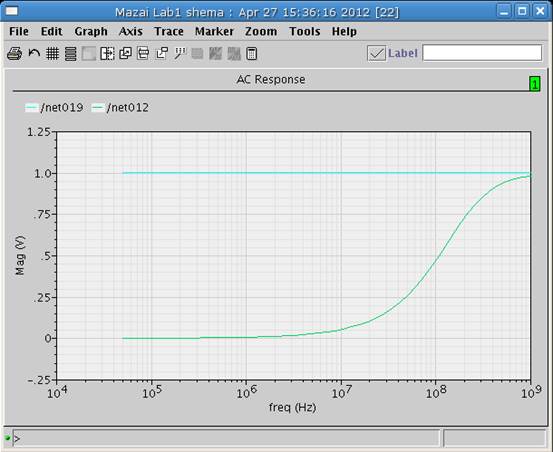Screen dimensions: 553x452
Task: Toggle the Label checkbox
Action: coord(376,54)
